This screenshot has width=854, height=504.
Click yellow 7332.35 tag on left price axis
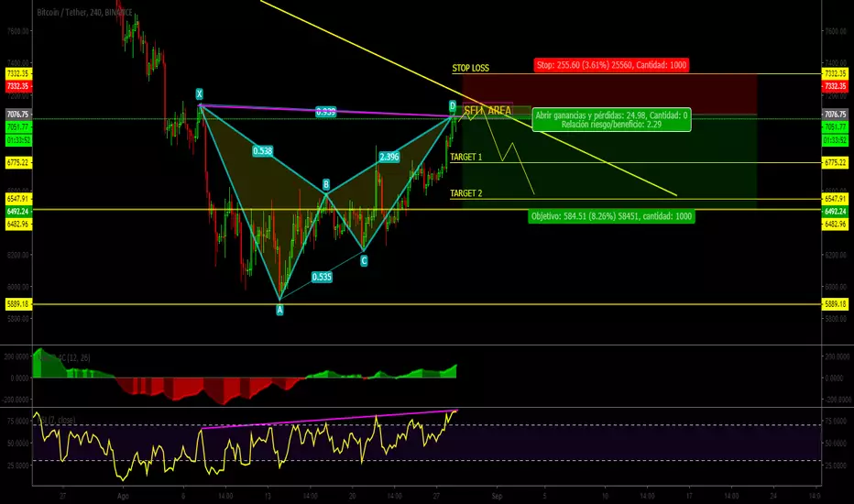[18, 73]
